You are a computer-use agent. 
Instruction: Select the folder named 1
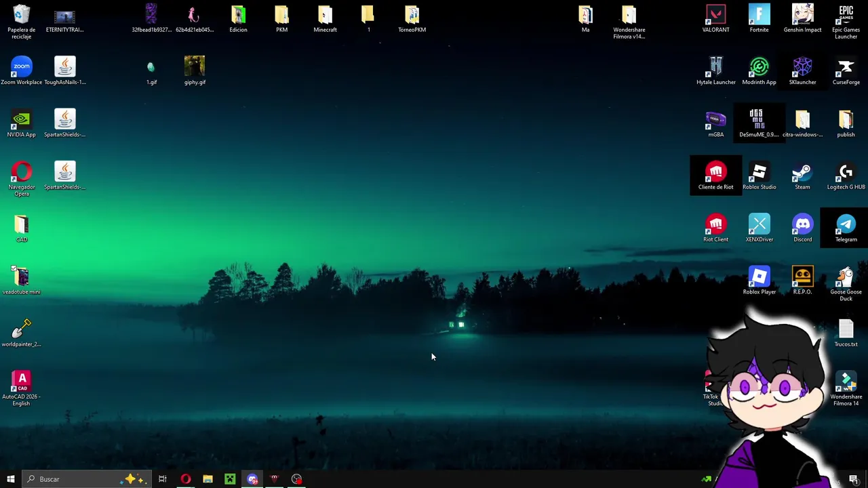point(368,18)
